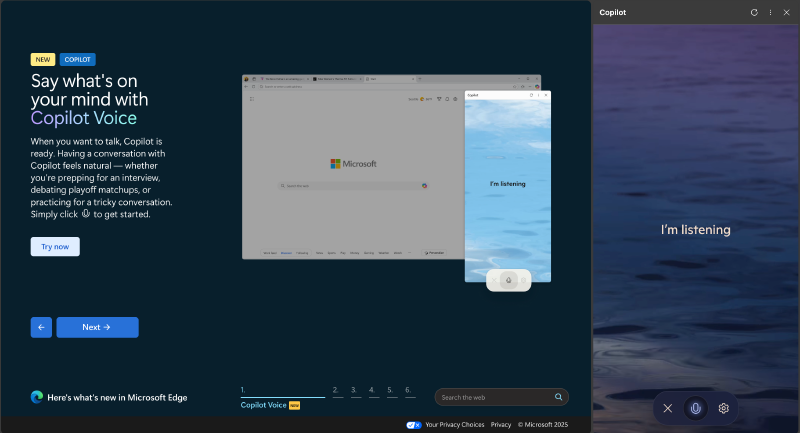Refresh the Copilot sidebar panel
This screenshot has height=433, width=800.
point(754,12)
